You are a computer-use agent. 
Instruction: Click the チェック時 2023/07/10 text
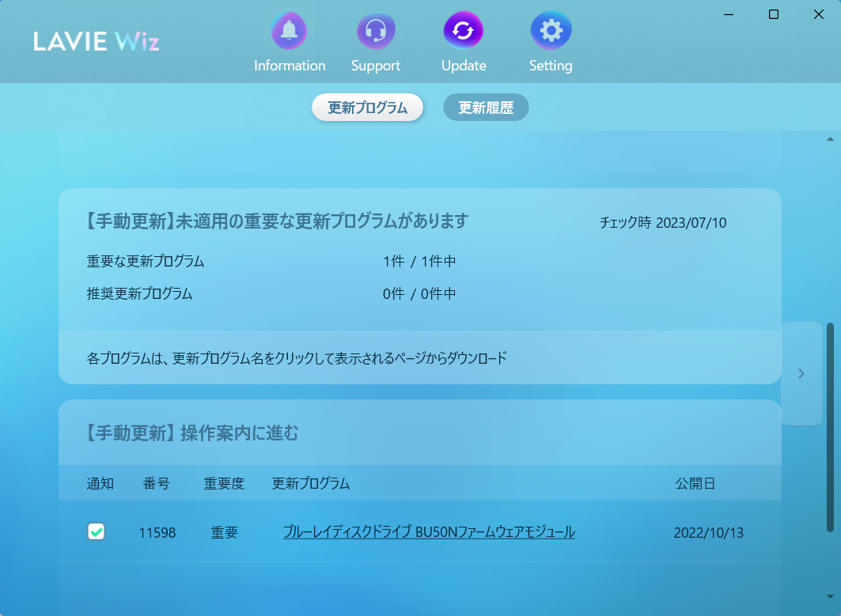click(x=663, y=222)
